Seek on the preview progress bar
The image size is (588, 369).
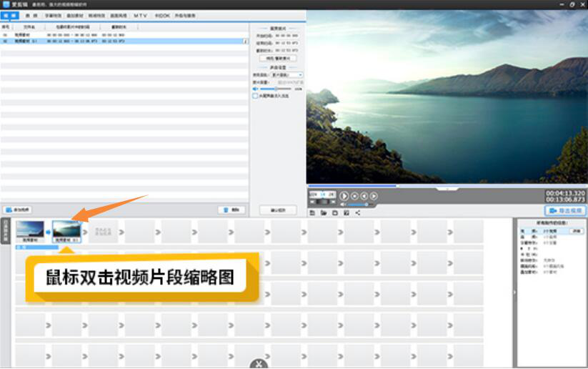click(x=447, y=185)
